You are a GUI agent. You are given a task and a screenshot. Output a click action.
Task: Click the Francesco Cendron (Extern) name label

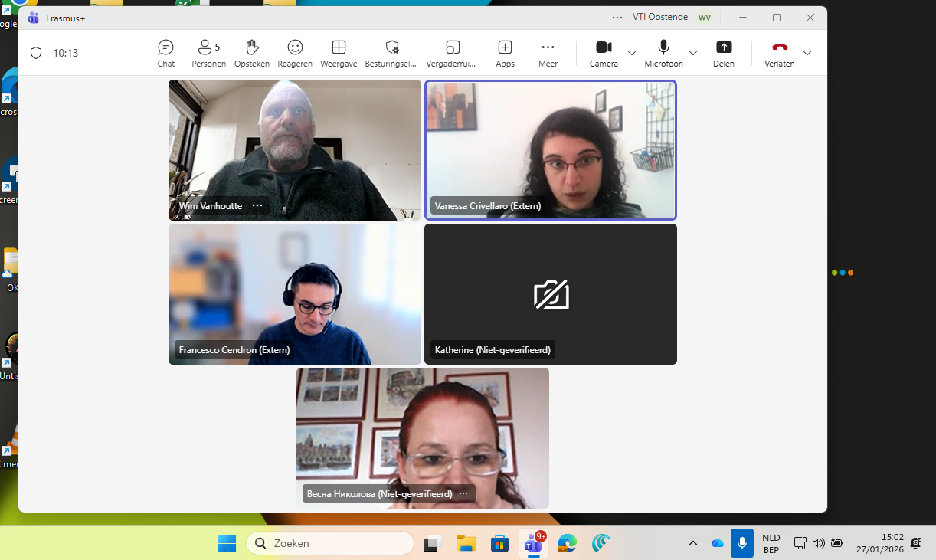click(x=234, y=350)
